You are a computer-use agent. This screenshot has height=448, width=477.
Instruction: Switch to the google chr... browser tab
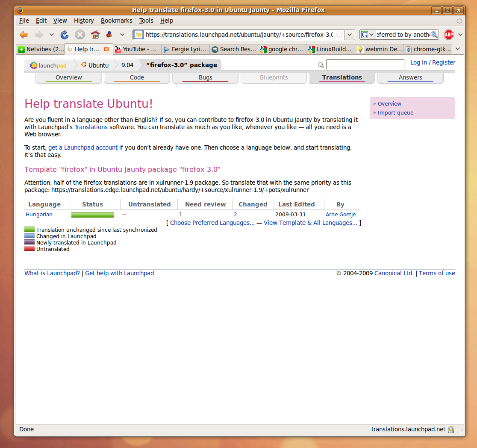pyautogui.click(x=282, y=49)
